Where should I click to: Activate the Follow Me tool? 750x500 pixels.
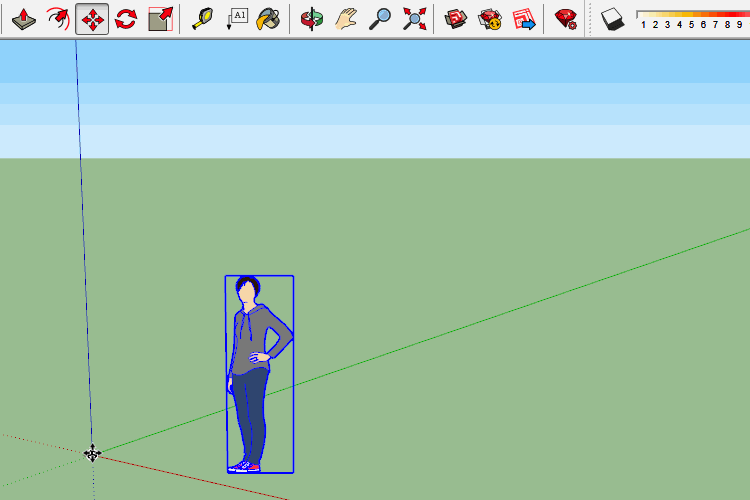(57, 18)
